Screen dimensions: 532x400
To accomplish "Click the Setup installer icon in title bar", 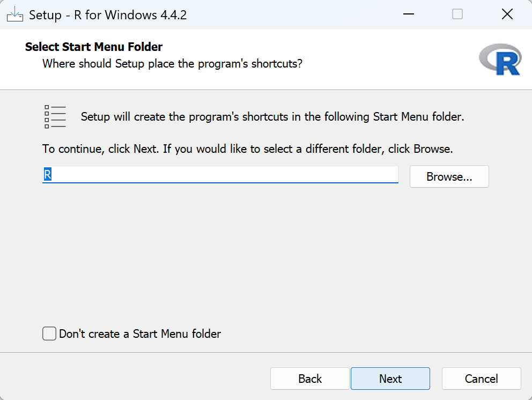I will tap(15, 14).
